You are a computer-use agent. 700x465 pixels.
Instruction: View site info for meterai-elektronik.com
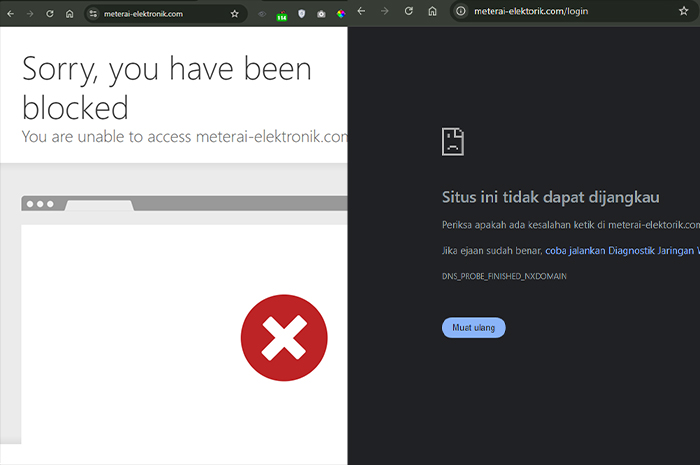pyautogui.click(x=93, y=14)
